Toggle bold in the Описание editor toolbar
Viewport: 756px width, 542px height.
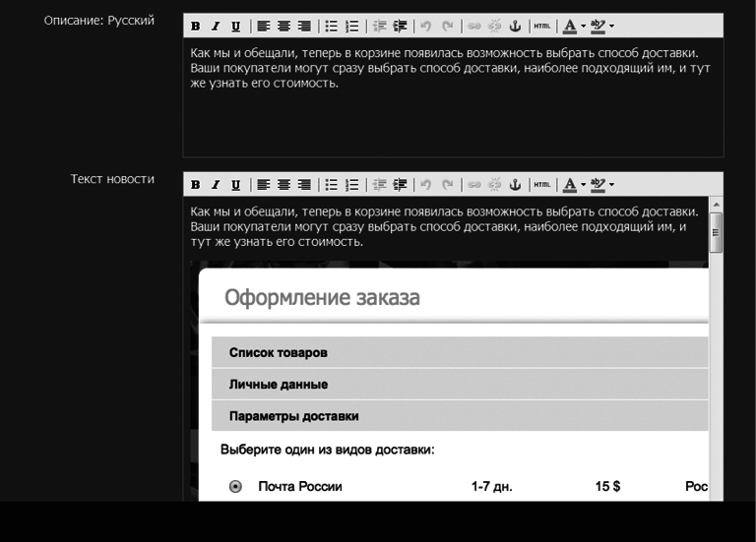[x=195, y=26]
